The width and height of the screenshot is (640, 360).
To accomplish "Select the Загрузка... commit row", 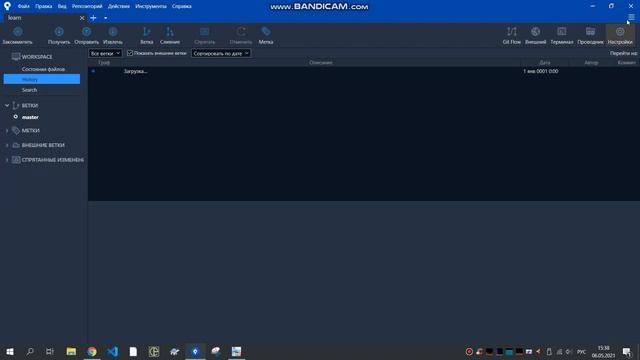I will coord(364,71).
